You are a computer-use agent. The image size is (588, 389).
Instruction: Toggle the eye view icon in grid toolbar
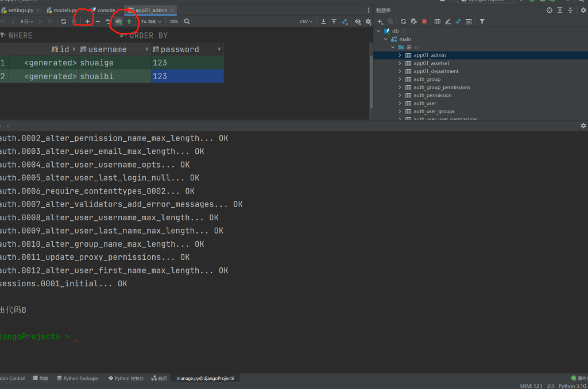358,21
